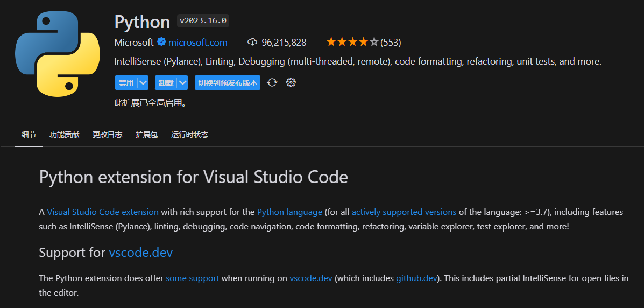Viewport: 644px width, 308px height.
Task: Switch to the 功能贡献 tab
Action: pyautogui.click(x=65, y=135)
